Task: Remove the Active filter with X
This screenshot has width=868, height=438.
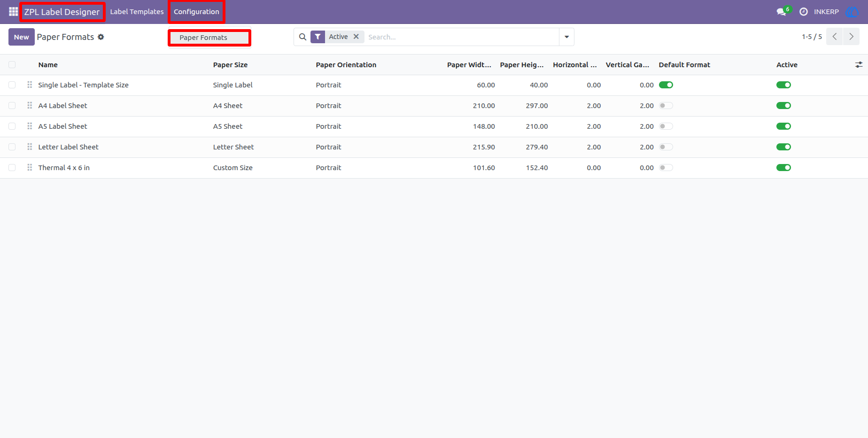Action: (x=356, y=36)
